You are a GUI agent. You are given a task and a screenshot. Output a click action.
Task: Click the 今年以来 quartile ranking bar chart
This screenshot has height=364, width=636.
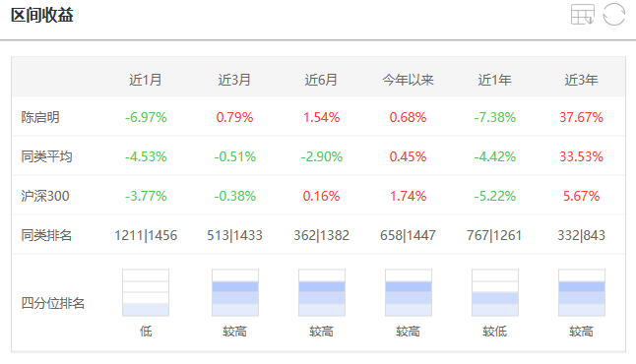point(409,292)
